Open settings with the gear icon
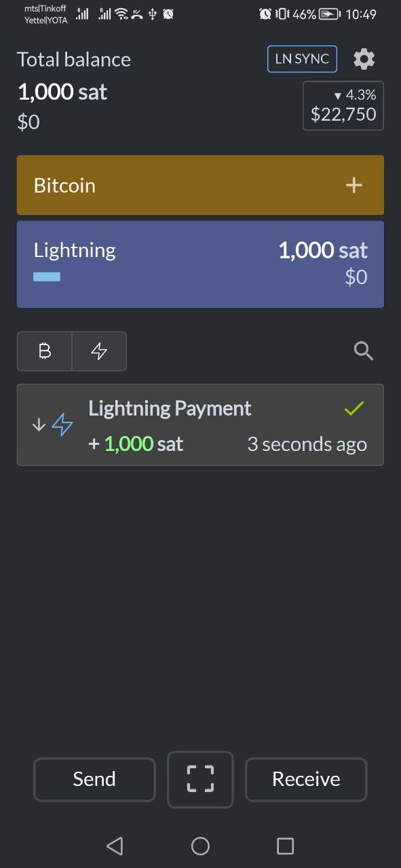401x868 pixels. (x=364, y=59)
